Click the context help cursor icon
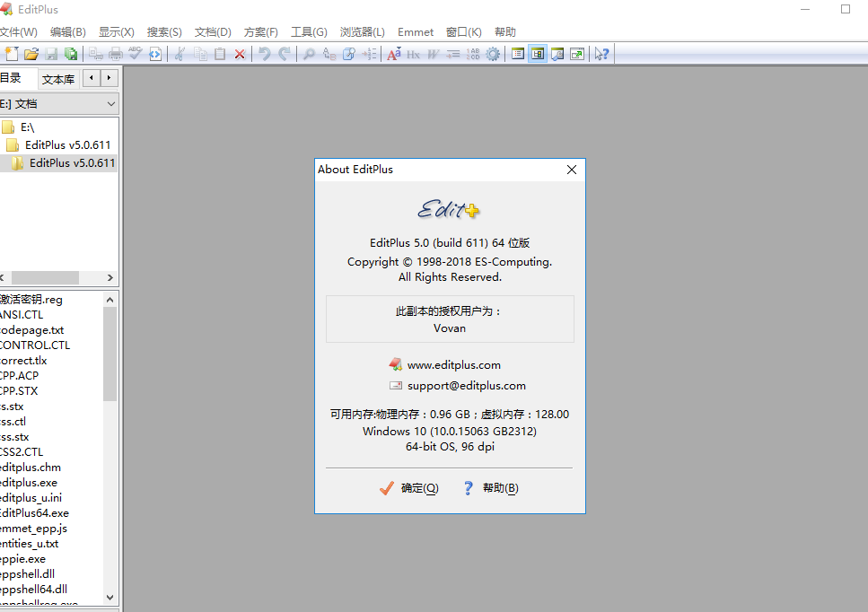This screenshot has height=612, width=868. click(601, 54)
